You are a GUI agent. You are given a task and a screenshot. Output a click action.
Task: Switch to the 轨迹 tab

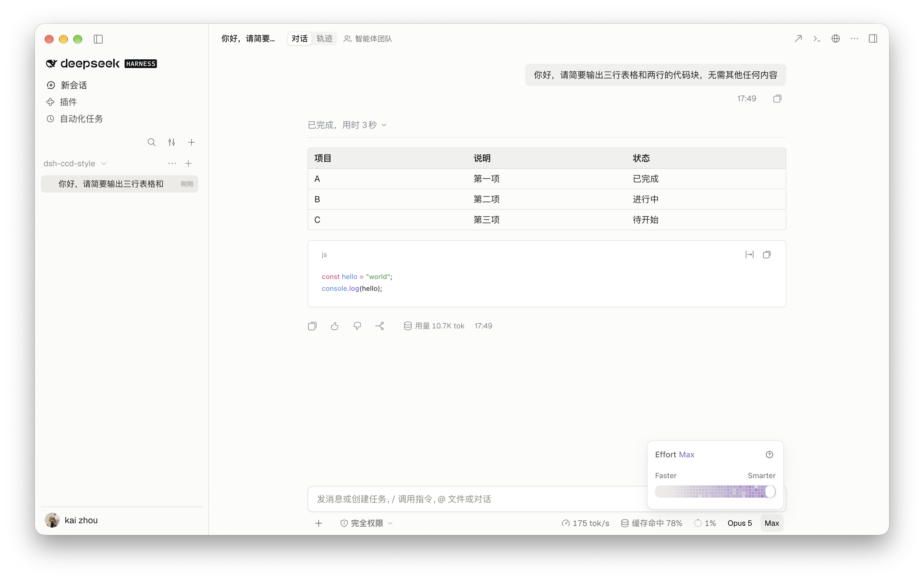(325, 39)
